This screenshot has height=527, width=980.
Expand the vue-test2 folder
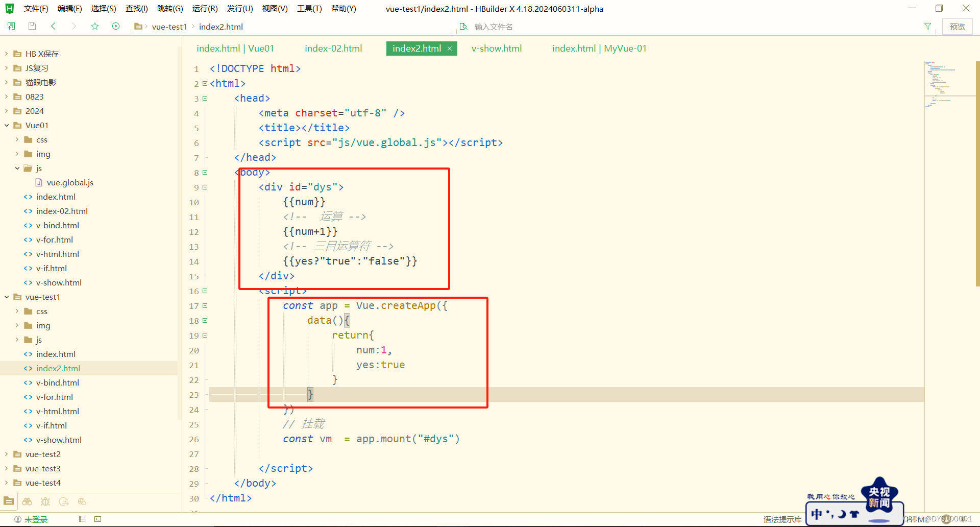click(7, 454)
